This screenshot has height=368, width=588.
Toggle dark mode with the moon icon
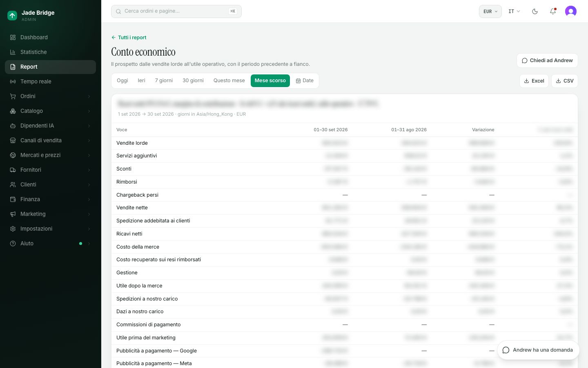tap(535, 11)
